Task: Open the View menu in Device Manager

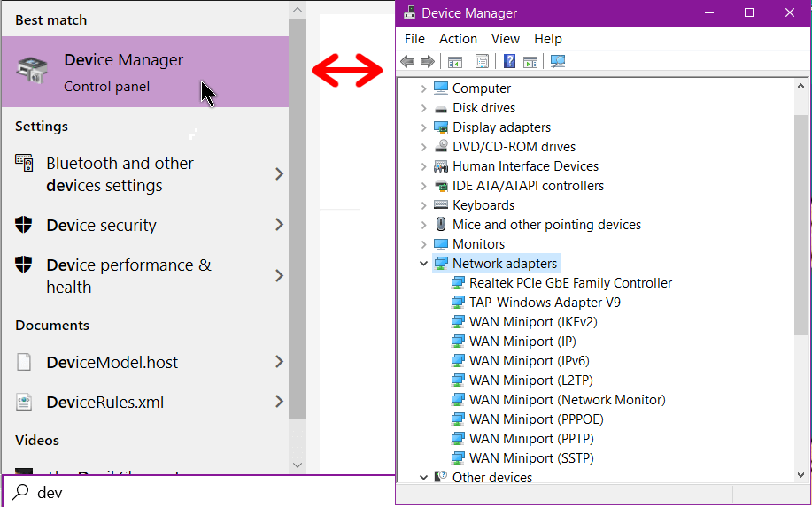Action: tap(506, 39)
